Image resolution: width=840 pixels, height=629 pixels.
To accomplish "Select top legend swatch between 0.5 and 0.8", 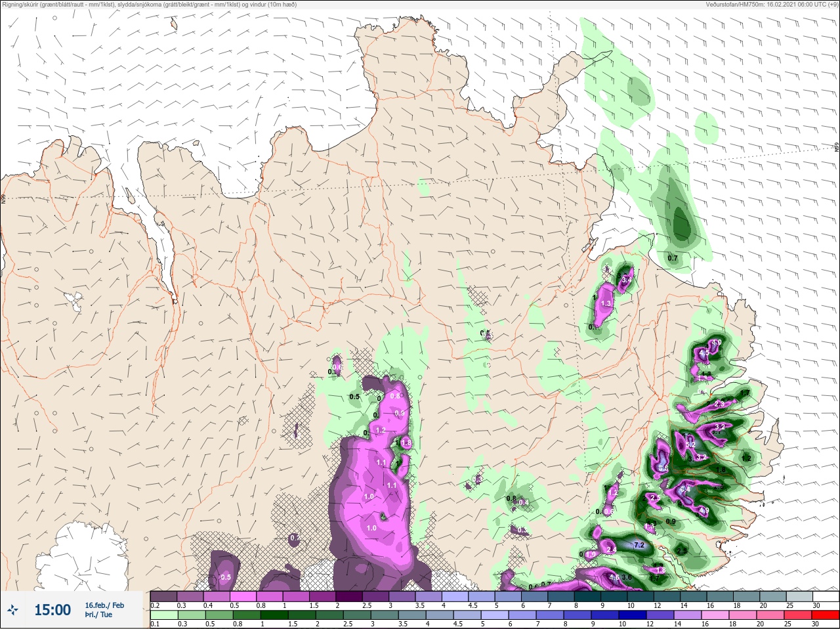I will pyautogui.click(x=243, y=597).
